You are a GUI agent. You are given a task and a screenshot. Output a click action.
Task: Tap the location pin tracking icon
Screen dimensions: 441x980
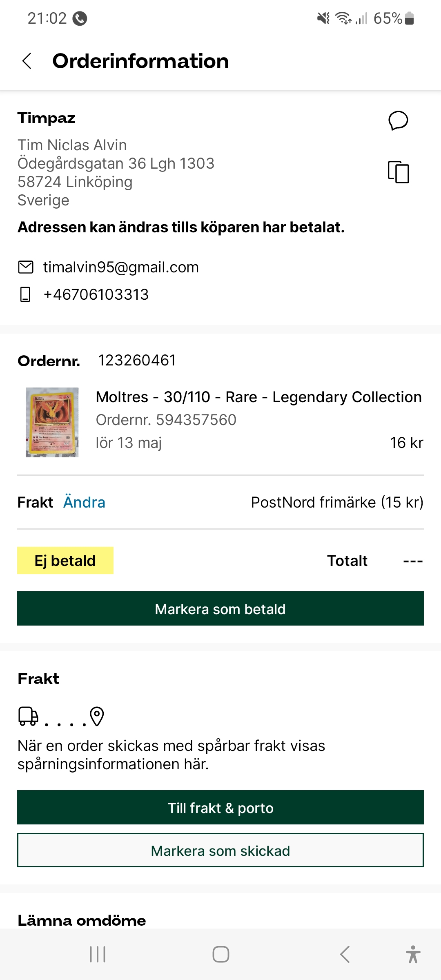[x=97, y=716]
